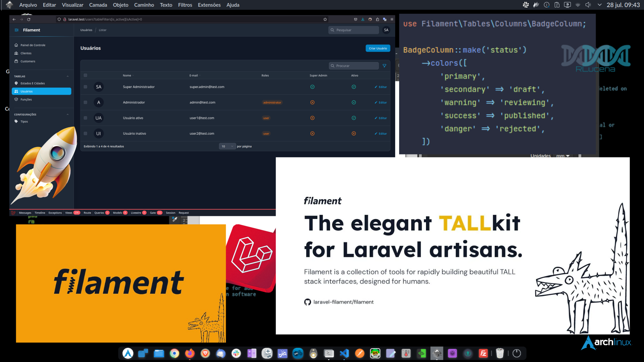The image size is (644, 362).
Task: Open Slack from the dock
Action: [x=236, y=353]
